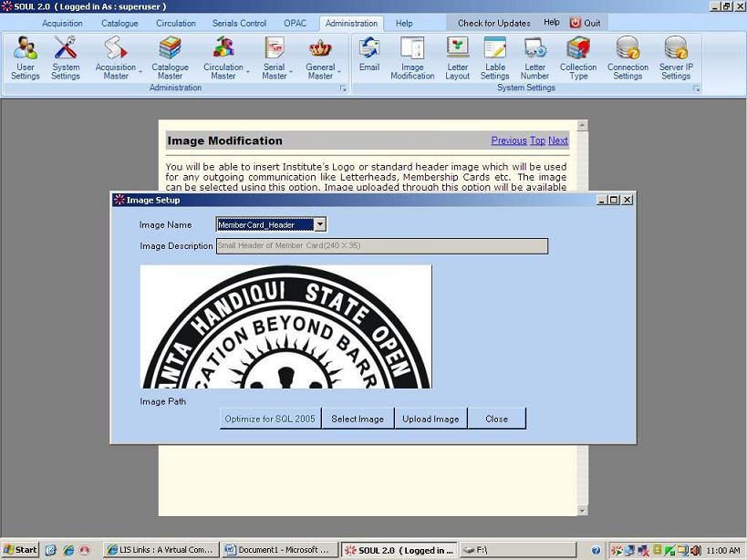Maximize the Image Setup dialog

(x=614, y=200)
